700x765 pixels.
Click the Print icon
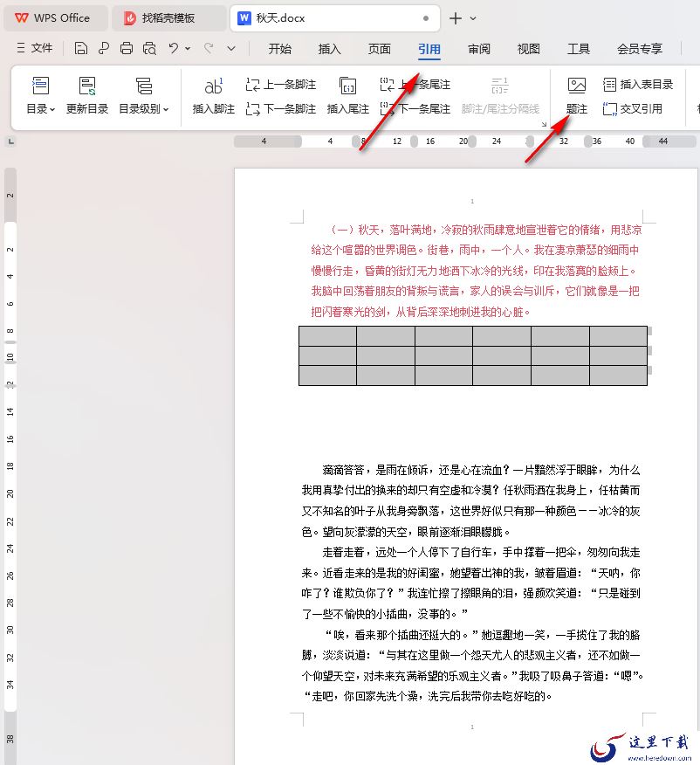click(127, 48)
